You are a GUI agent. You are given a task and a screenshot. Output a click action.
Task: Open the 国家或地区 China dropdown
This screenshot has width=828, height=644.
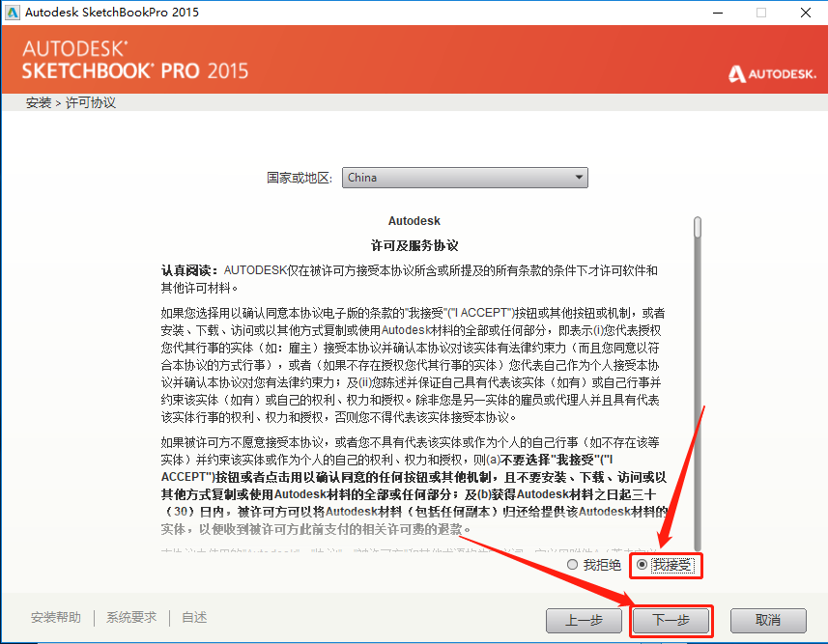pos(465,178)
